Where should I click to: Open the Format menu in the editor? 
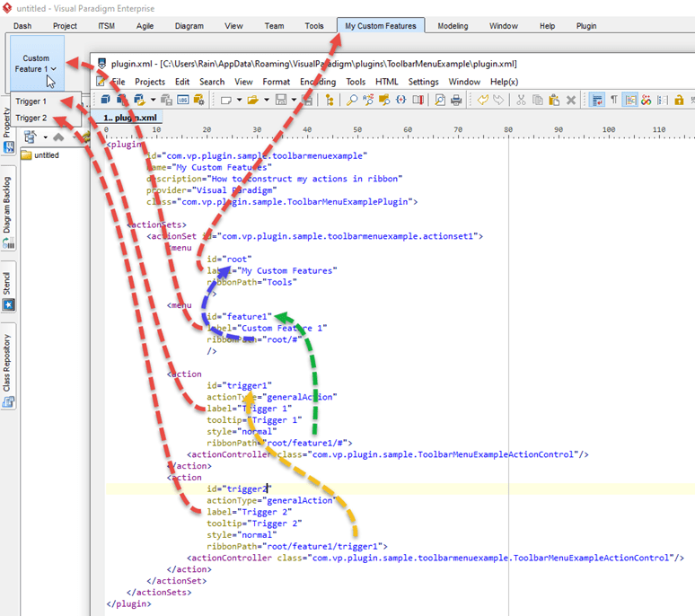[x=277, y=82]
